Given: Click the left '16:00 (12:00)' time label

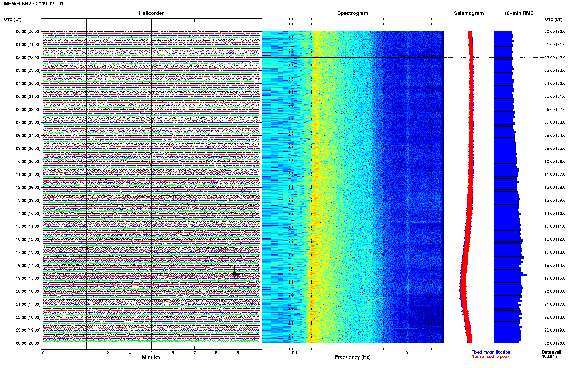Looking at the screenshot, I should tap(28, 239).
